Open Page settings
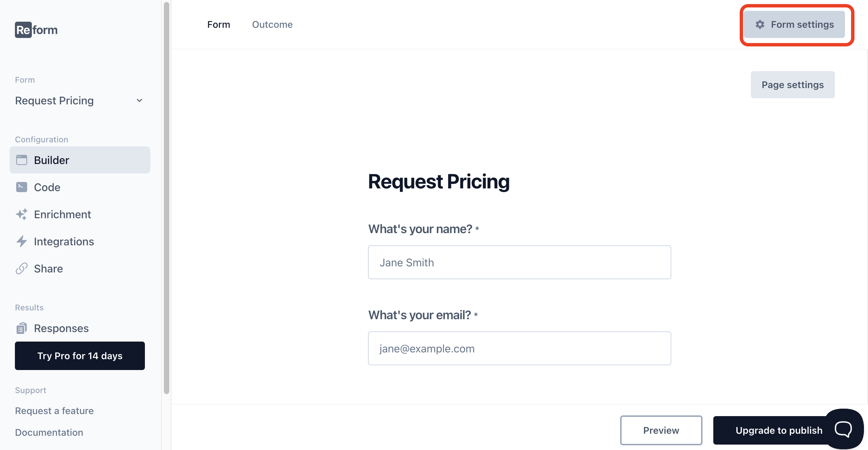 [793, 85]
